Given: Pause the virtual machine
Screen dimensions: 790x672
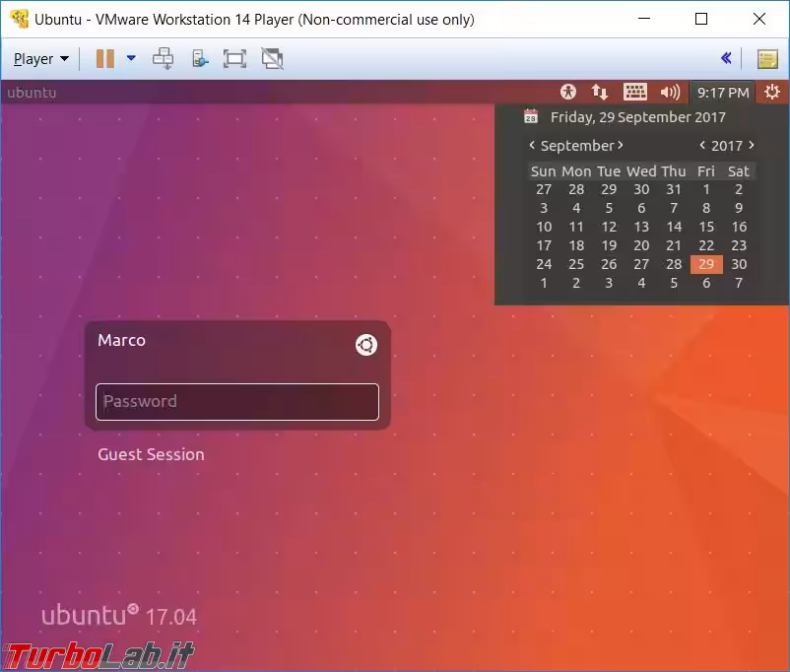Looking at the screenshot, I should [x=105, y=58].
